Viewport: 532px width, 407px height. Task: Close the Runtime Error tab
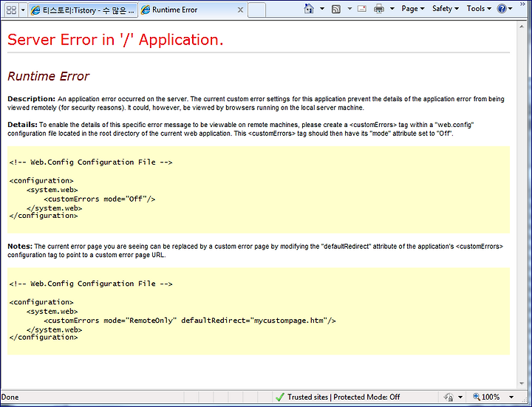click(240, 10)
